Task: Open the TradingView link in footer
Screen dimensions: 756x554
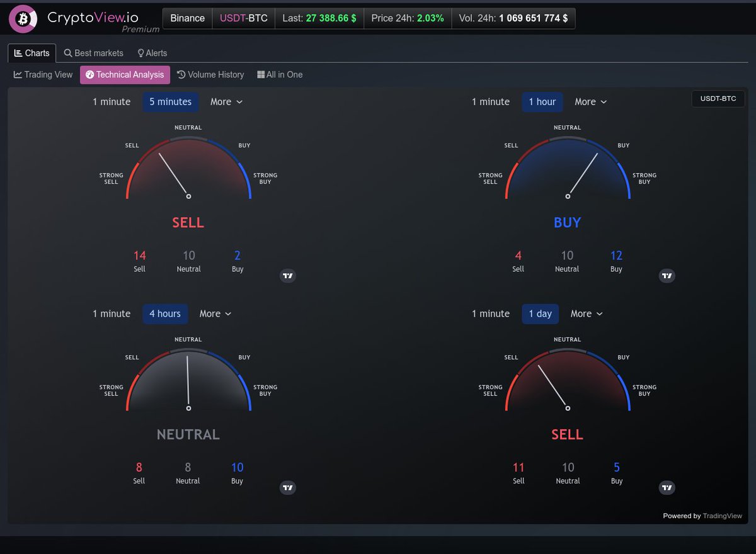Action: coord(723,516)
